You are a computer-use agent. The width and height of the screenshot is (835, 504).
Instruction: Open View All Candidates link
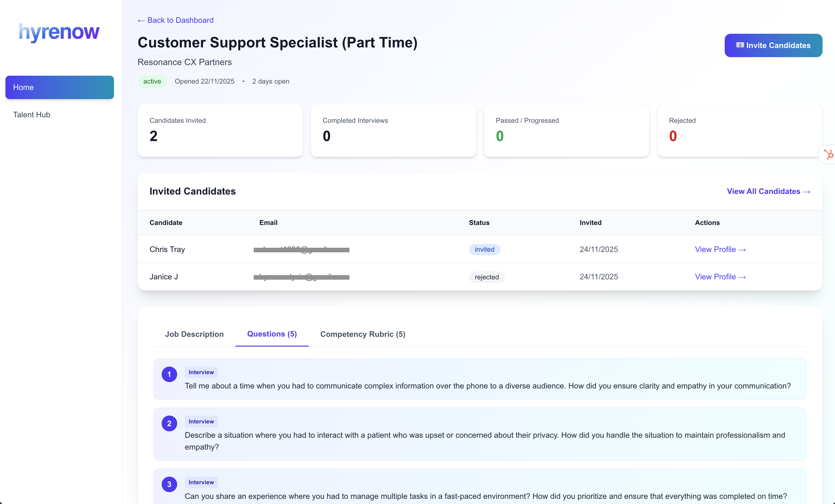tap(768, 191)
